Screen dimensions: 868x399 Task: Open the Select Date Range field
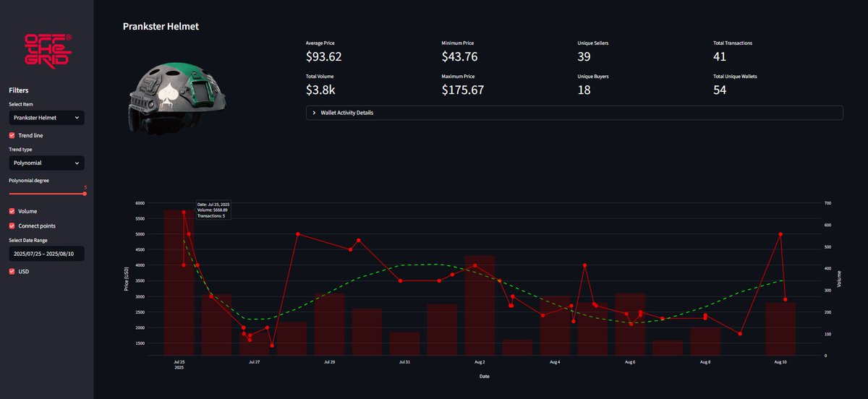[46, 254]
